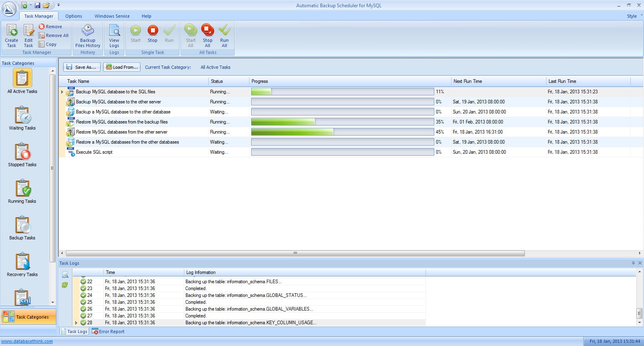
Task: Click the open folder icon in the title bar
Action: (46, 5)
